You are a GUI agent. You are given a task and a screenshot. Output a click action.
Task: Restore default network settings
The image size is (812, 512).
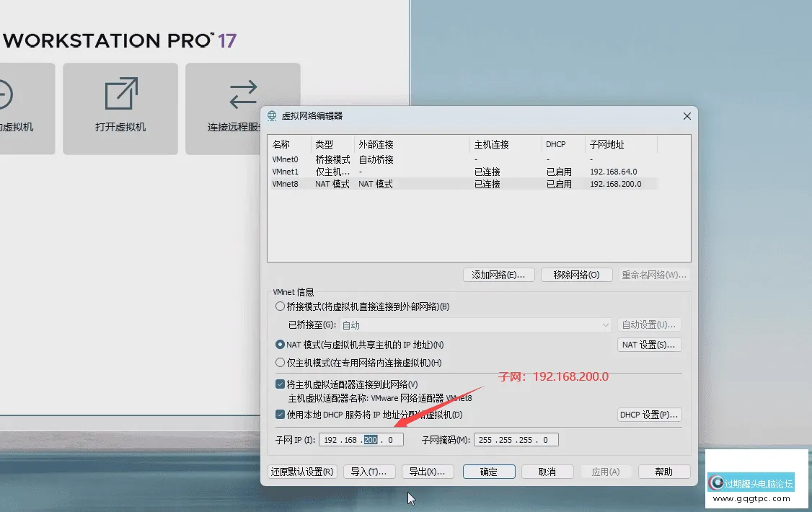point(302,472)
